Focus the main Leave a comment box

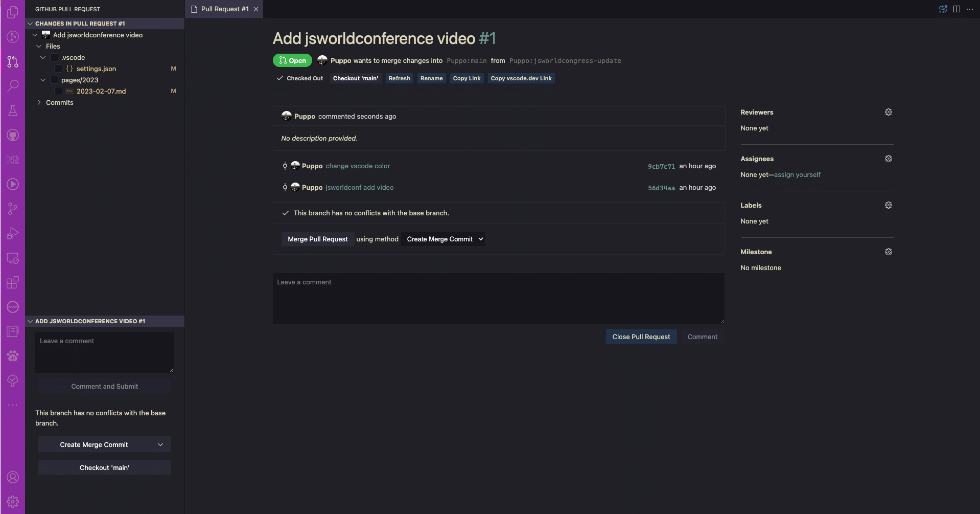tap(499, 299)
